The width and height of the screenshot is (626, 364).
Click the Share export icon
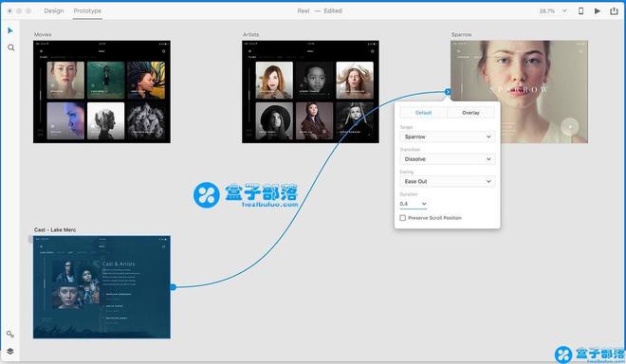614,10
